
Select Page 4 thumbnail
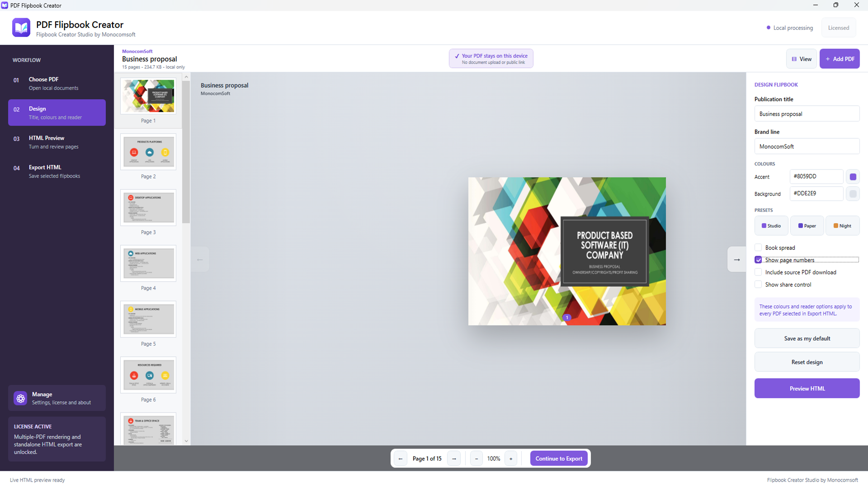pyautogui.click(x=148, y=263)
